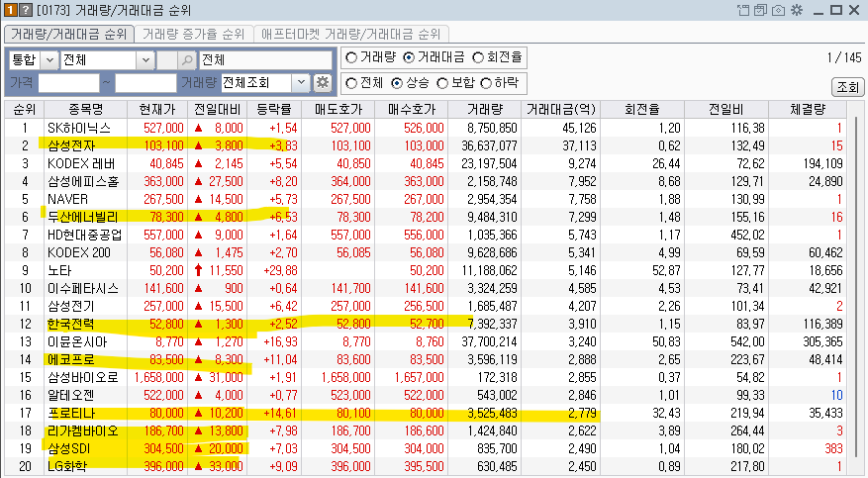Screen dimensions: 868x478
Task: Sort by 현재가 column header
Action: tap(157, 110)
